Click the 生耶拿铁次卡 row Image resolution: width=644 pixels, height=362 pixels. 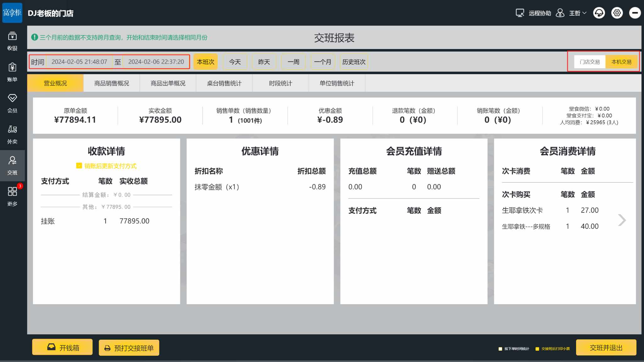click(550, 210)
